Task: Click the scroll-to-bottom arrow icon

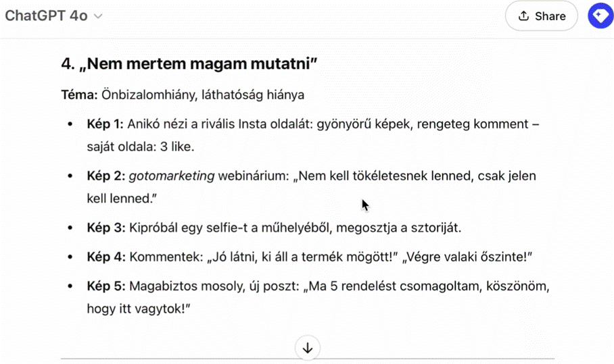Action: [x=308, y=348]
